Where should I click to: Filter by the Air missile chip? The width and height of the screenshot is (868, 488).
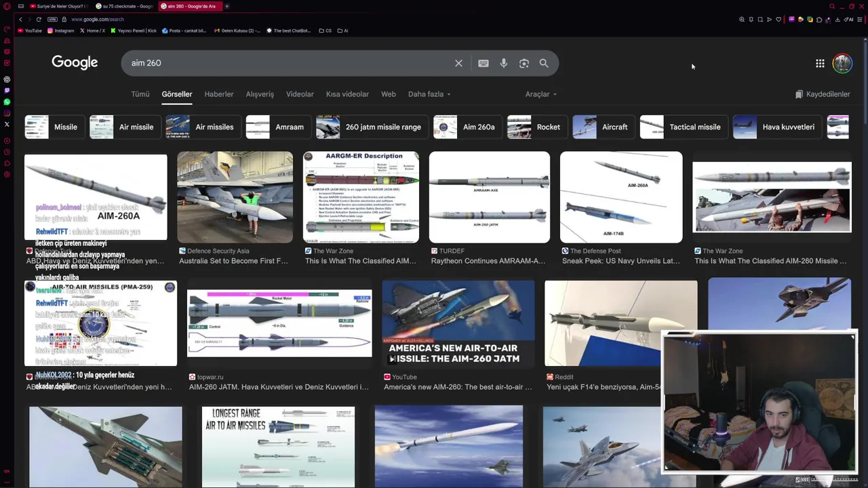124,127
